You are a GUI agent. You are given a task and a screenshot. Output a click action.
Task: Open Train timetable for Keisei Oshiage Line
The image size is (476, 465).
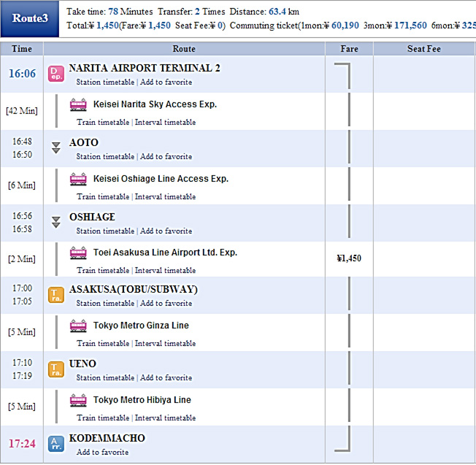pyautogui.click(x=103, y=196)
